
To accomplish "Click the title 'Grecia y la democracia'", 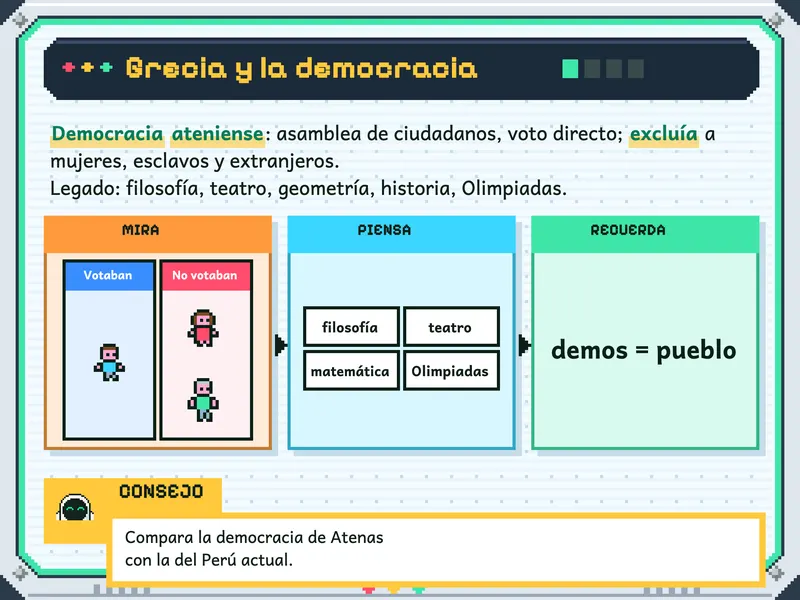I will pos(301,69).
